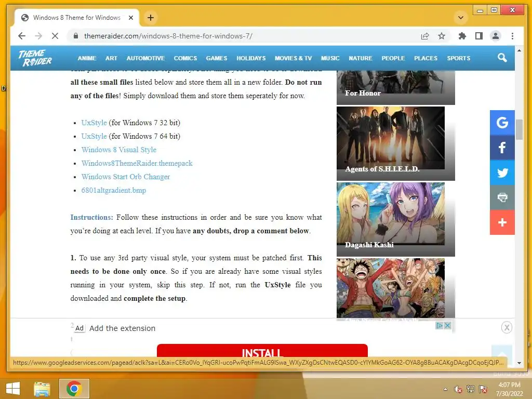Image resolution: width=532 pixels, height=399 pixels.
Task: Click the Theme Raider logo
Action: coord(35,58)
